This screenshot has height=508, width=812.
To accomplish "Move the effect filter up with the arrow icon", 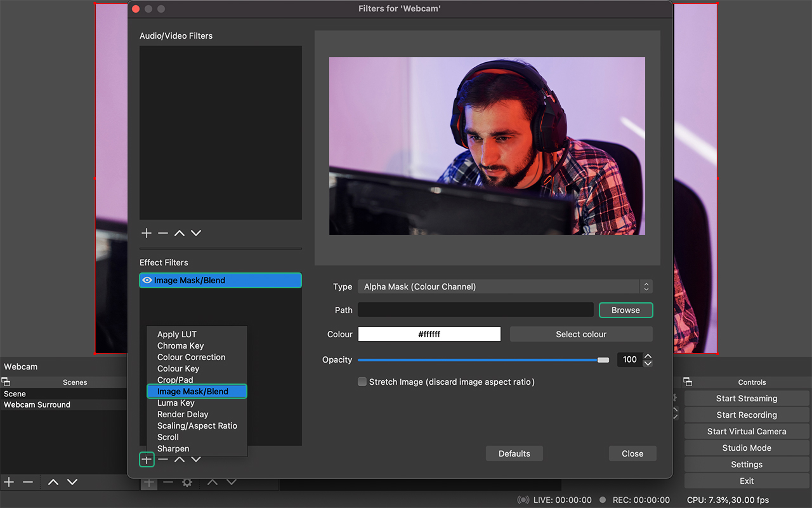I will point(180,459).
